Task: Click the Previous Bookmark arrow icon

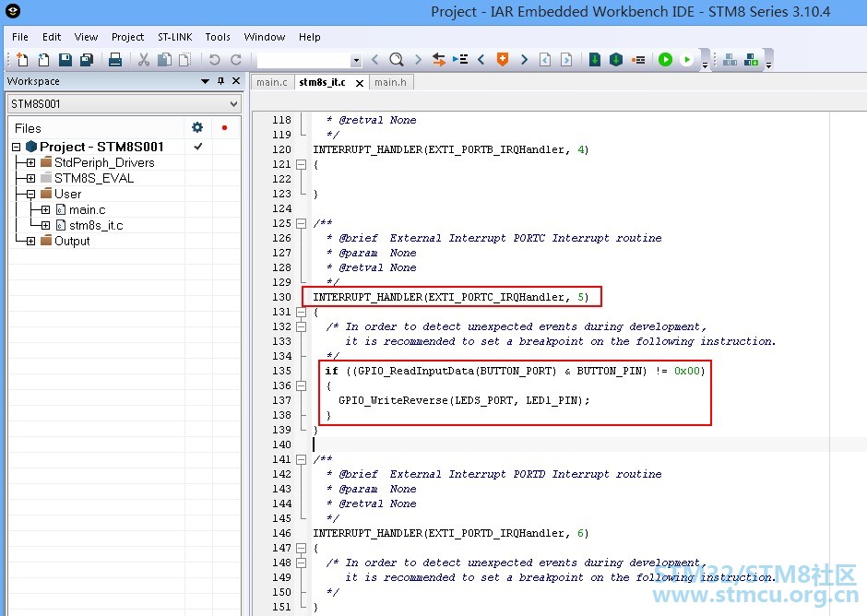Action: (x=481, y=59)
